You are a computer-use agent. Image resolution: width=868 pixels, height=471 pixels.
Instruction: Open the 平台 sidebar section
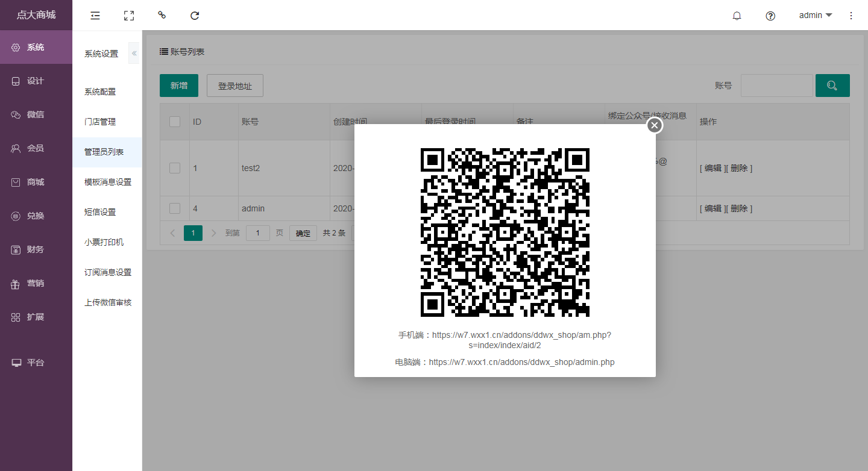click(x=36, y=363)
